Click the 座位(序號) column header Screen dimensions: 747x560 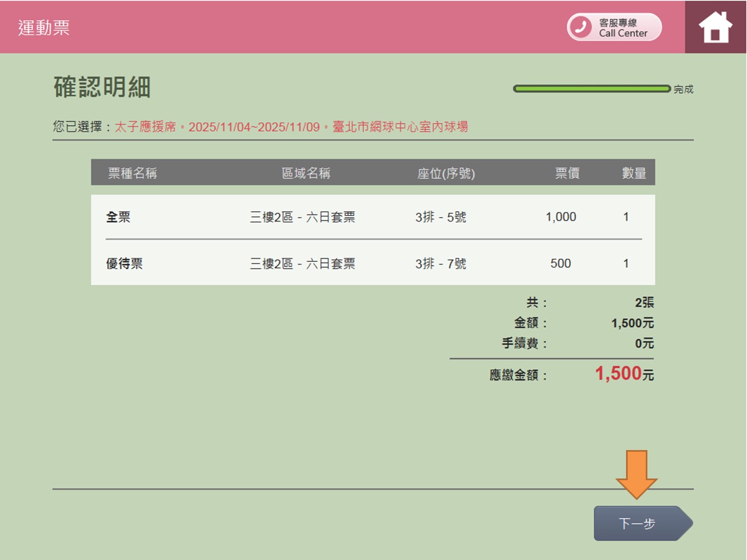[x=446, y=173]
